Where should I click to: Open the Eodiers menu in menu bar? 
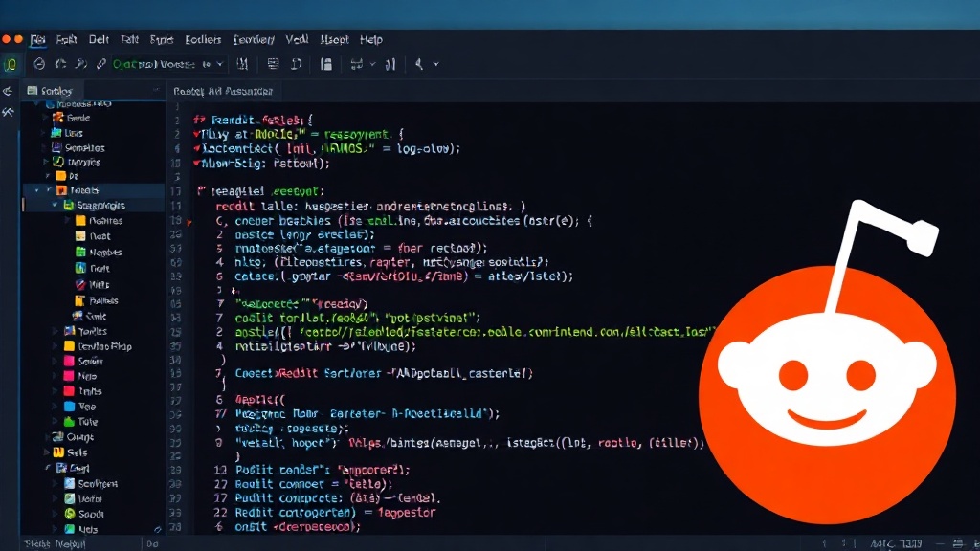coord(203,39)
